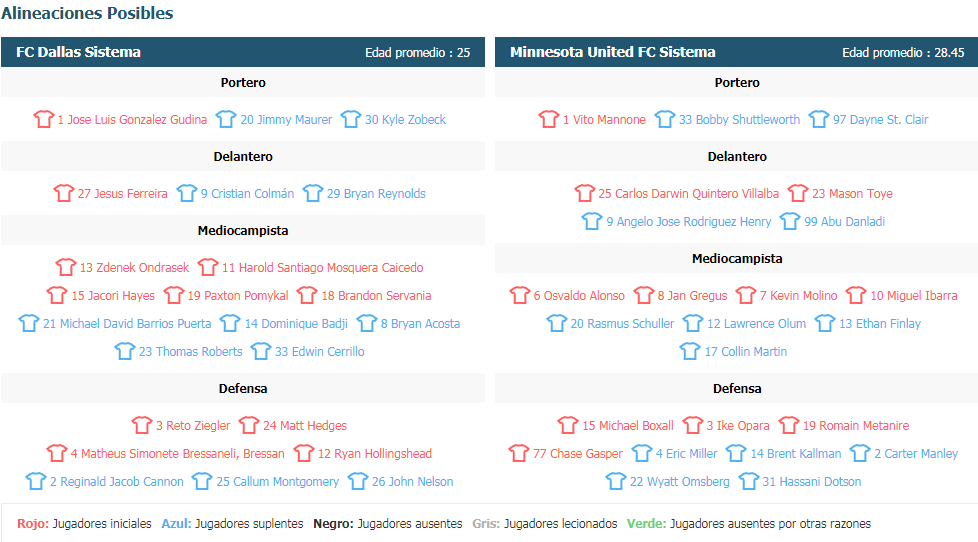Screen dimensions: 978x542
Task: Click the red jersey icon beside Vito Mannone
Action: click(x=549, y=119)
